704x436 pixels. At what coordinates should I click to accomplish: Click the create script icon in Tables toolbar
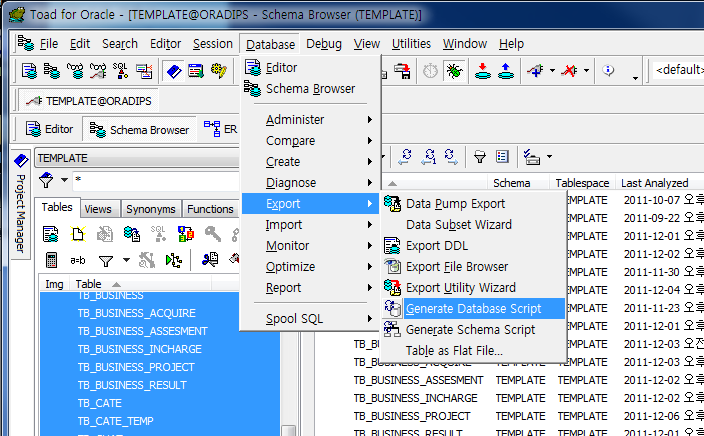pos(50,234)
